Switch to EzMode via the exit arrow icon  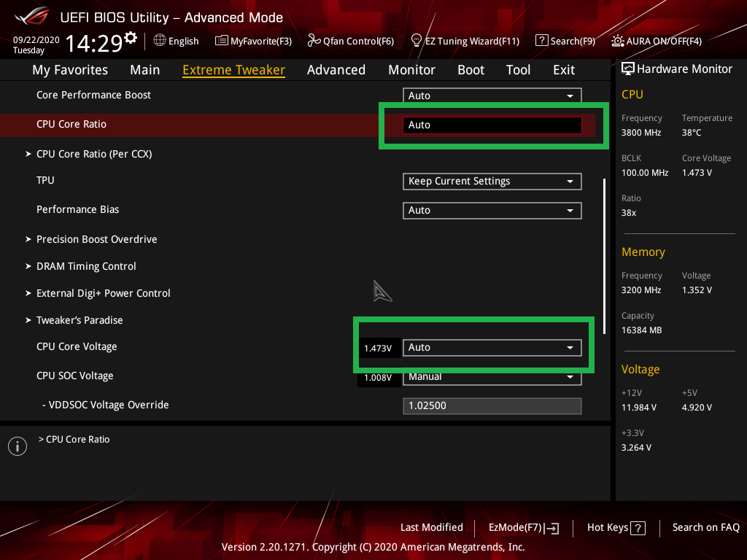point(552,528)
